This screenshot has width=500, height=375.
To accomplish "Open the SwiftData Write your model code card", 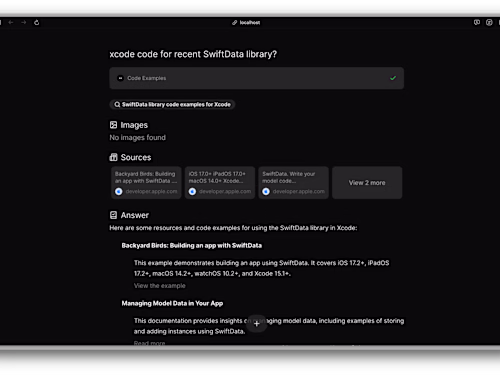I will (293, 183).
